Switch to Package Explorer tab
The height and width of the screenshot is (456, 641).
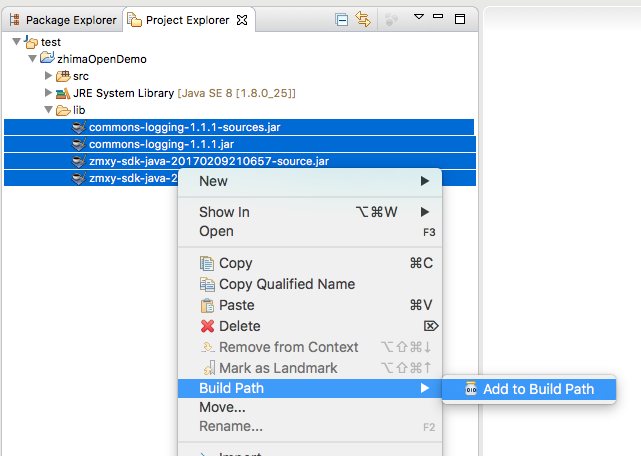click(63, 20)
